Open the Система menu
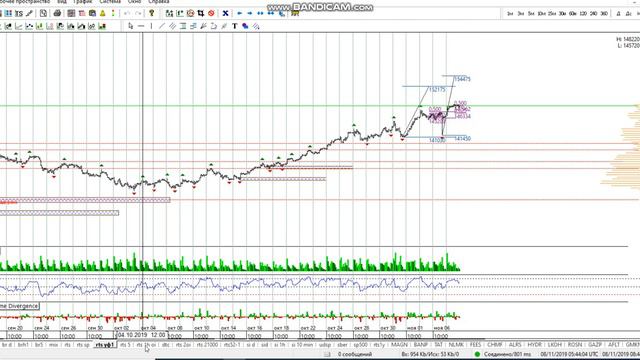This screenshot has width=640, height=360. pyautogui.click(x=110, y=2)
